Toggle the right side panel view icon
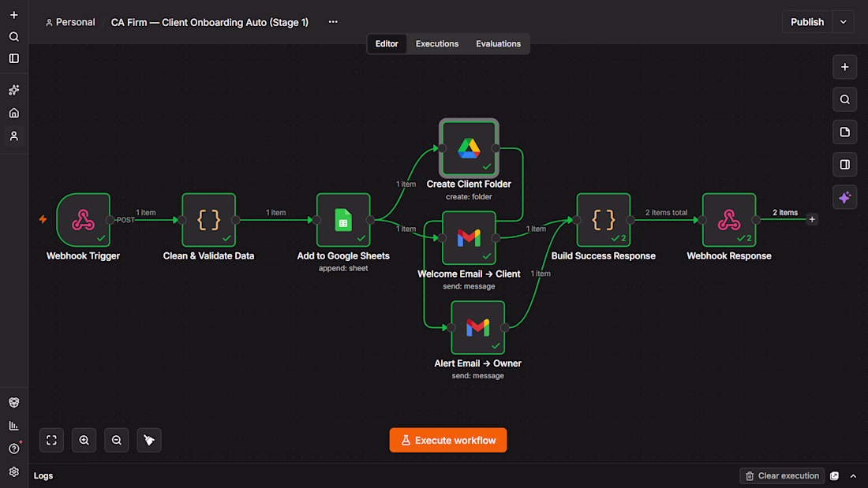This screenshot has height=488, width=868. tap(845, 165)
